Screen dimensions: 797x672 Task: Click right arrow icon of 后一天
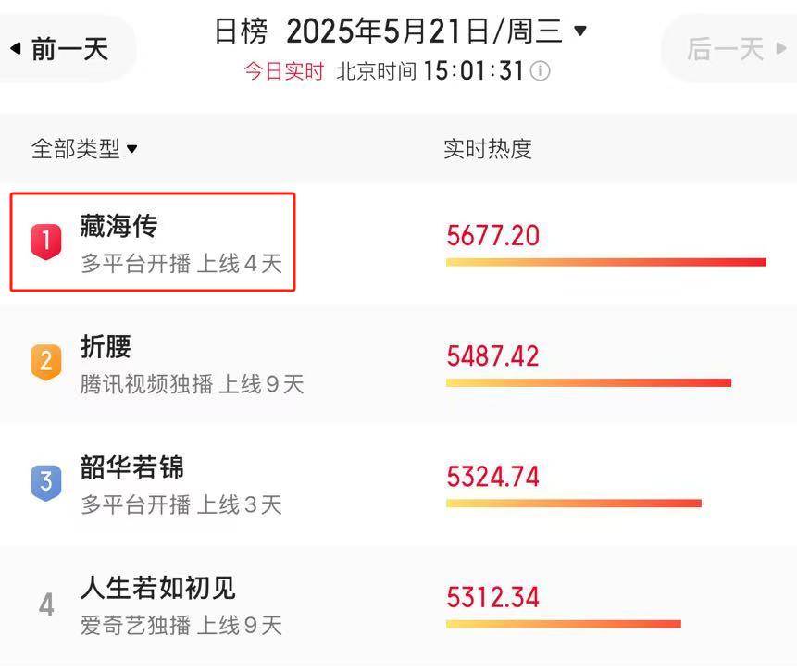click(781, 48)
